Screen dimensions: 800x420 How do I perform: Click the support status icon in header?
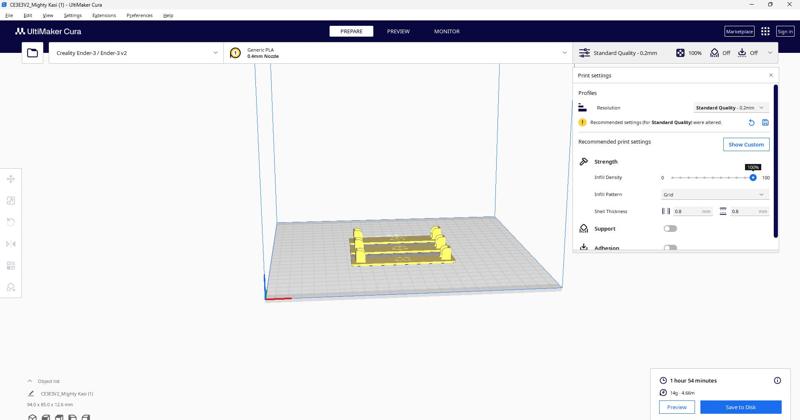(x=714, y=53)
